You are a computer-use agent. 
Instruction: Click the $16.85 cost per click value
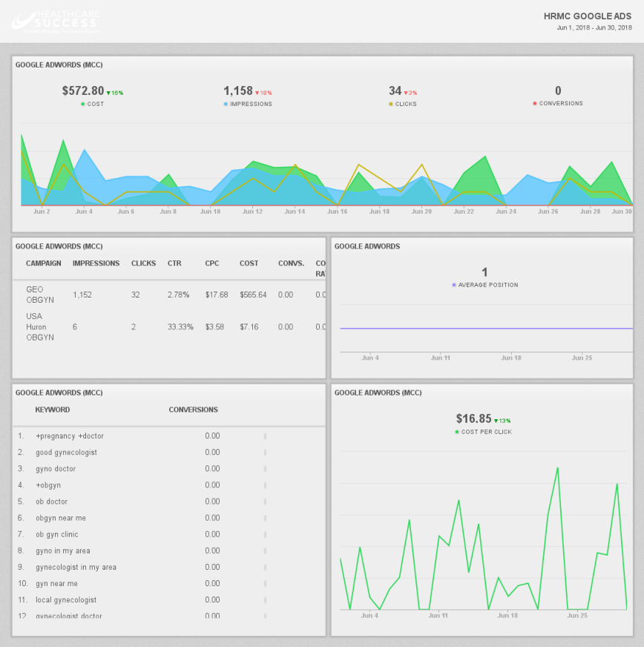click(473, 418)
